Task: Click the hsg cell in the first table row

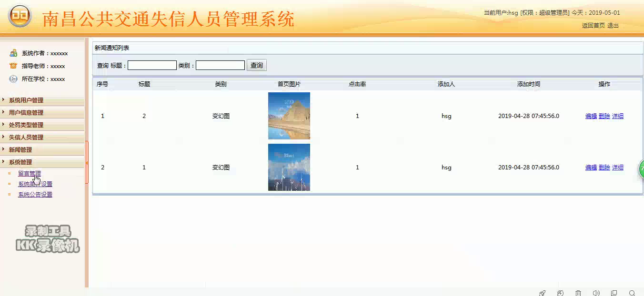Action: (446, 116)
